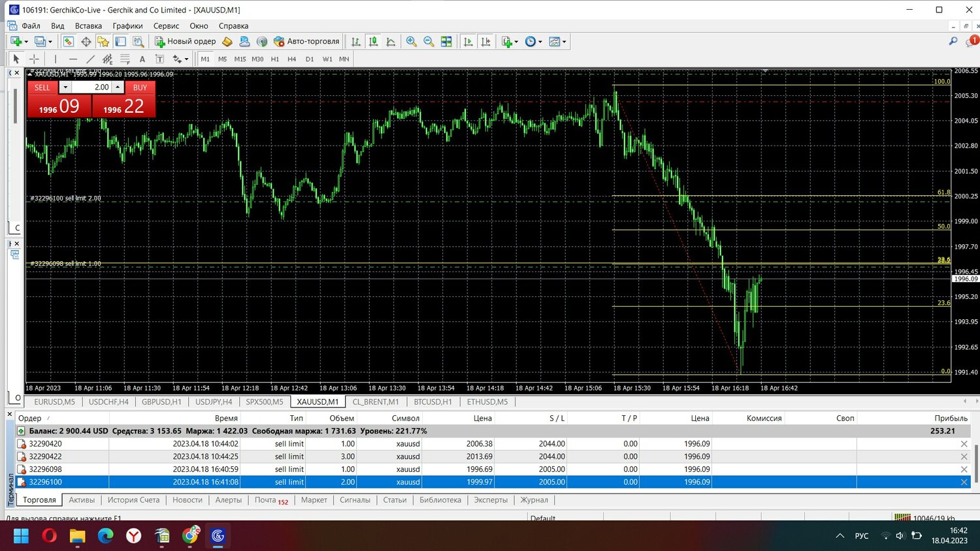The width and height of the screenshot is (980, 551).
Task: Launch MetaEditor from the toolbar
Action: (227, 41)
